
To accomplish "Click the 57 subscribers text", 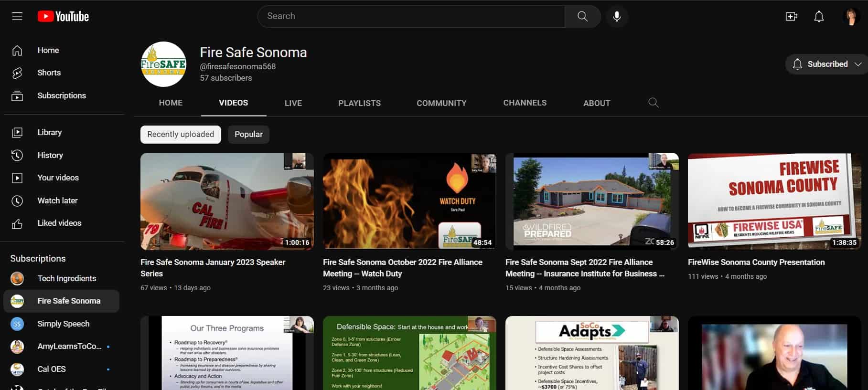I will coord(226,78).
